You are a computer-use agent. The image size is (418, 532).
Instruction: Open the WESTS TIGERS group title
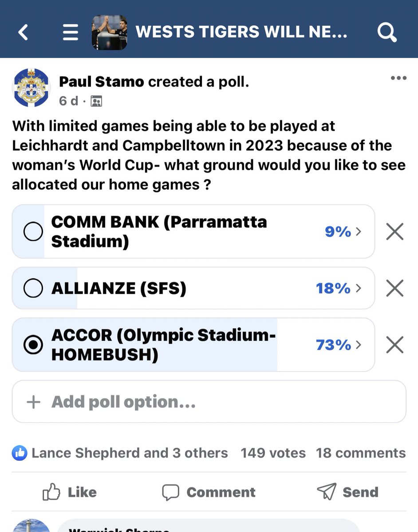point(241,32)
